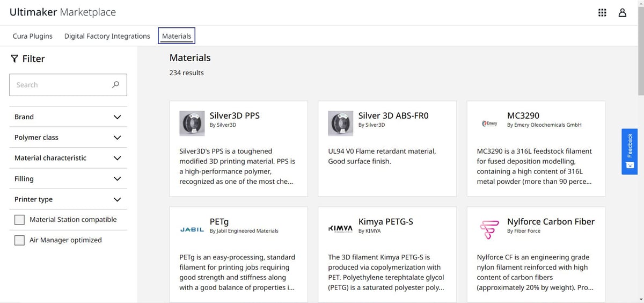Expand the Printer type filter

(68, 199)
